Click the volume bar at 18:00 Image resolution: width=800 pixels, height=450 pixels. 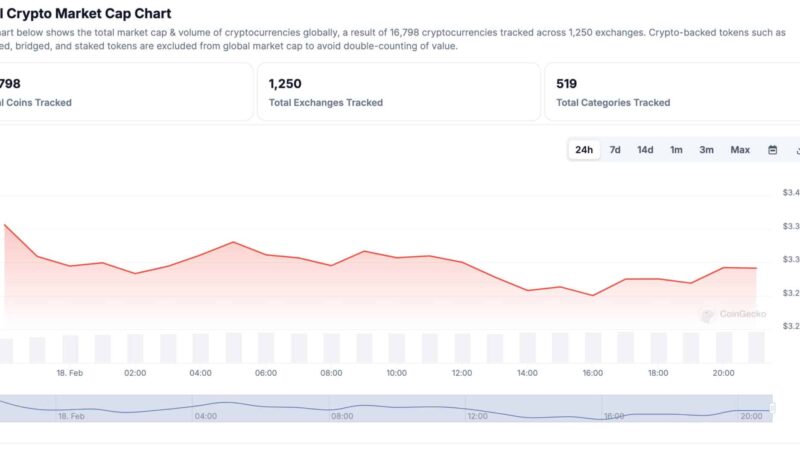(658, 348)
